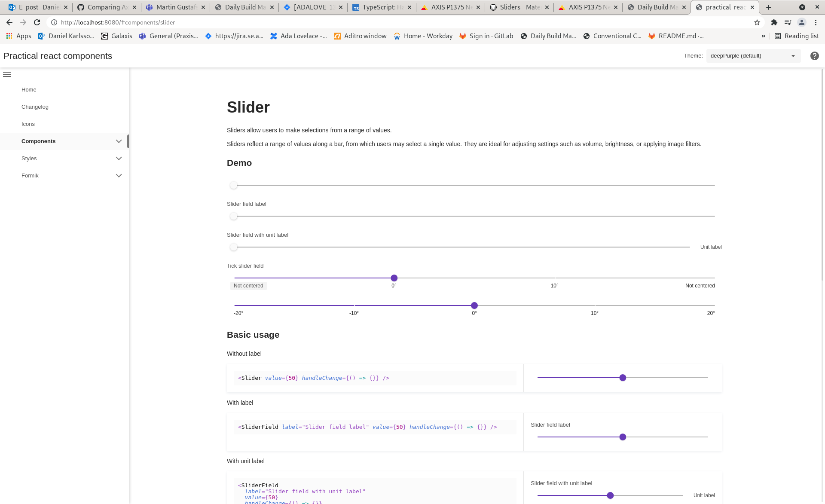Click the Home sidebar link
The height and width of the screenshot is (504, 825).
(x=29, y=90)
